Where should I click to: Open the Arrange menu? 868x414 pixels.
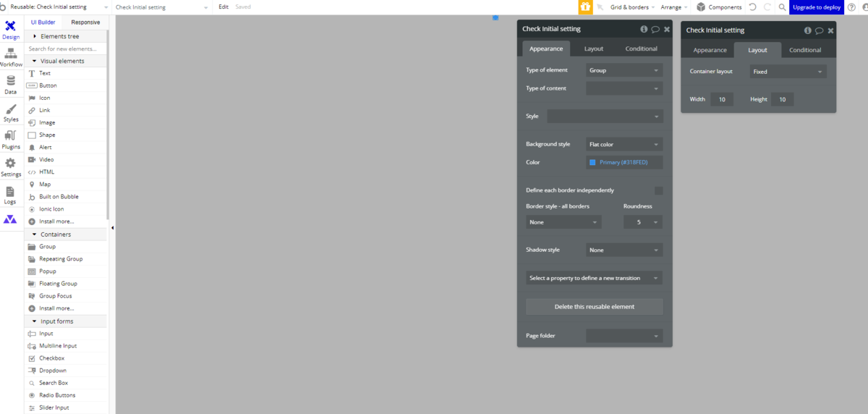tap(675, 7)
